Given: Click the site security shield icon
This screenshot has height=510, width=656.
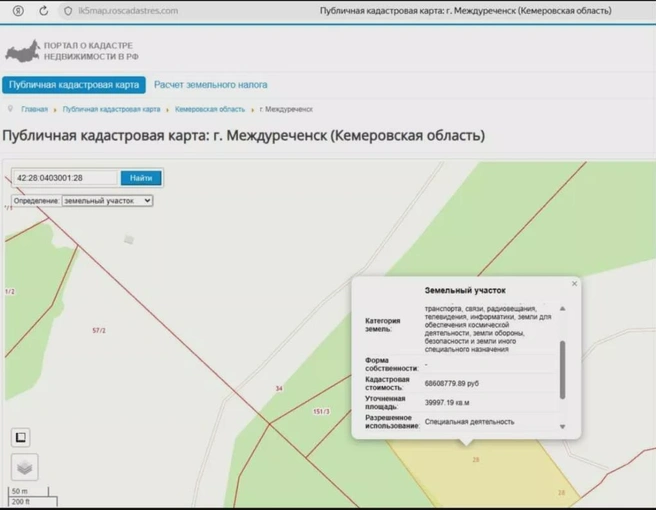Looking at the screenshot, I should pos(68,11).
